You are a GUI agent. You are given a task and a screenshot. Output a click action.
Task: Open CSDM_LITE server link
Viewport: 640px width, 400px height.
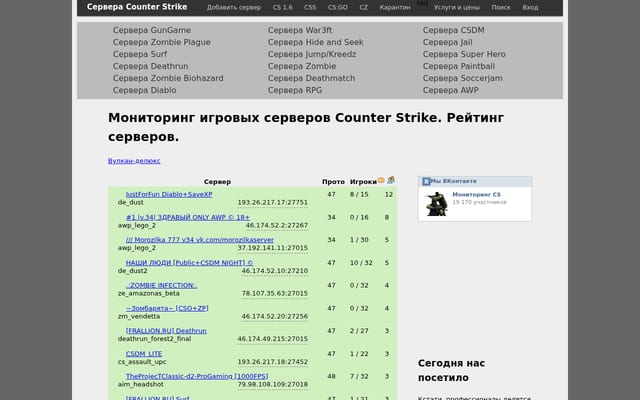click(144, 353)
